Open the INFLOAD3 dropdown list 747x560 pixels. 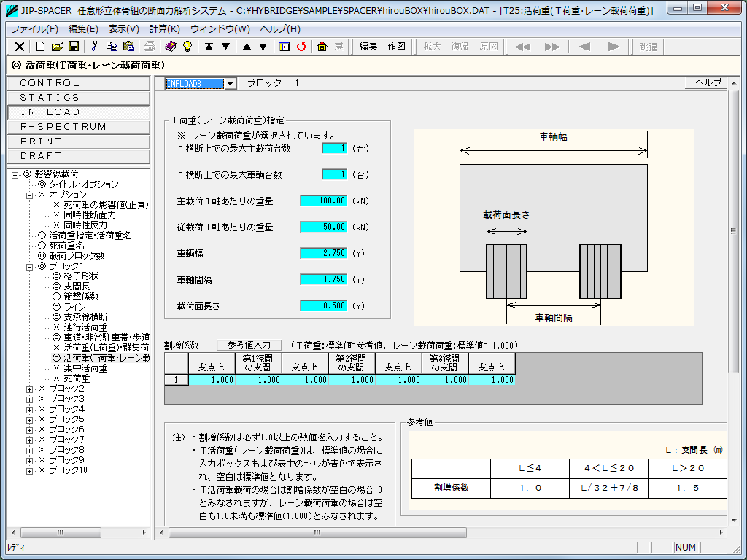(x=231, y=84)
